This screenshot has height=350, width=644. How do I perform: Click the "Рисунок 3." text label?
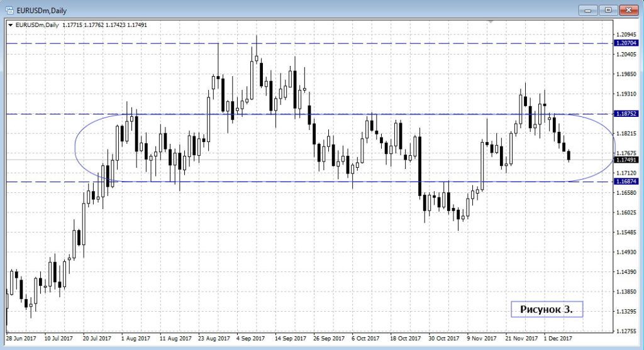tap(546, 309)
